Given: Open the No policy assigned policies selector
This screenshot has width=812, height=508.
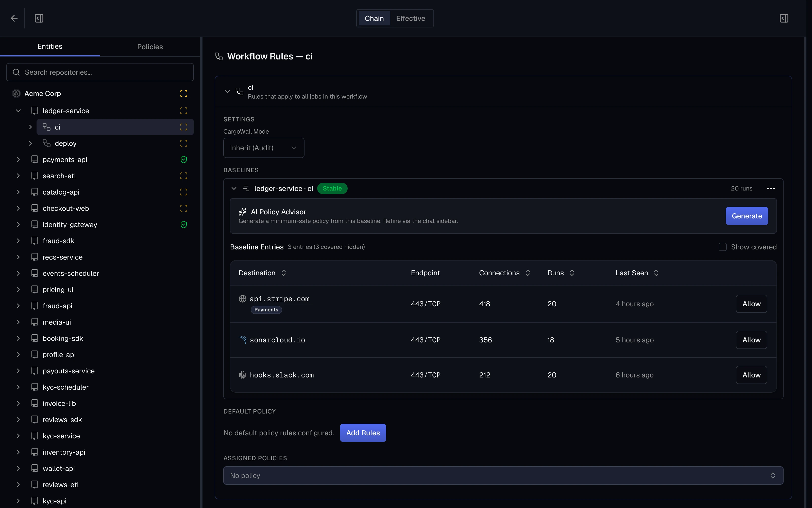Looking at the screenshot, I should 503,475.
